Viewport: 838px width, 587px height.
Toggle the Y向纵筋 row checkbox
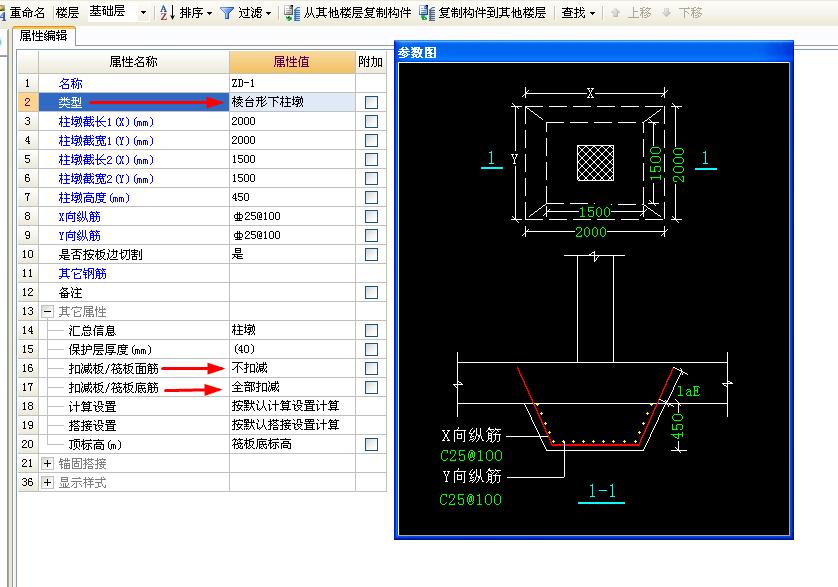(x=371, y=235)
